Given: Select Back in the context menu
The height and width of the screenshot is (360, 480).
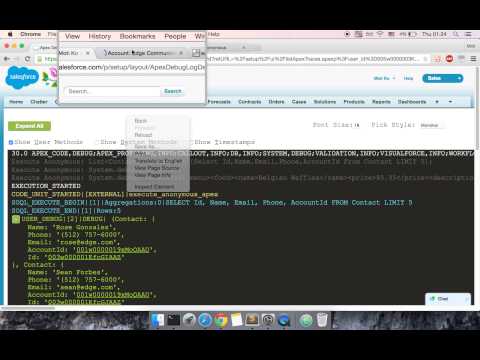Looking at the screenshot, I should point(141,121).
